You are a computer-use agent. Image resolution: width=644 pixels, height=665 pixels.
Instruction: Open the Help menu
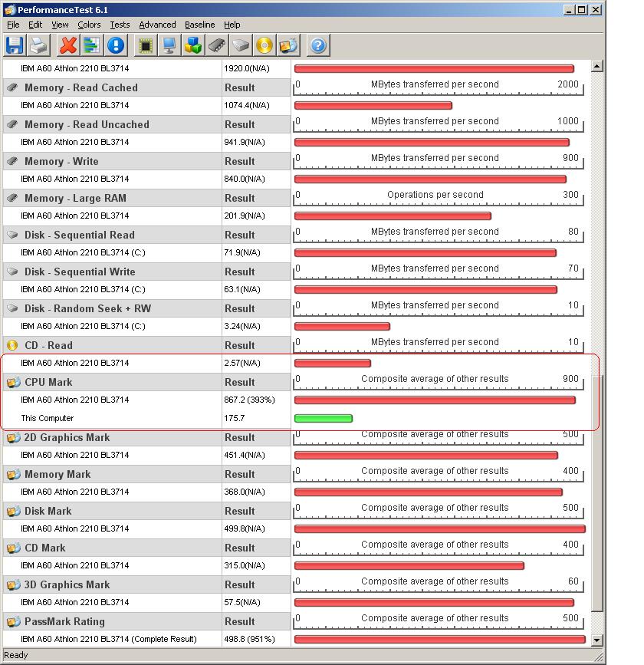click(232, 25)
